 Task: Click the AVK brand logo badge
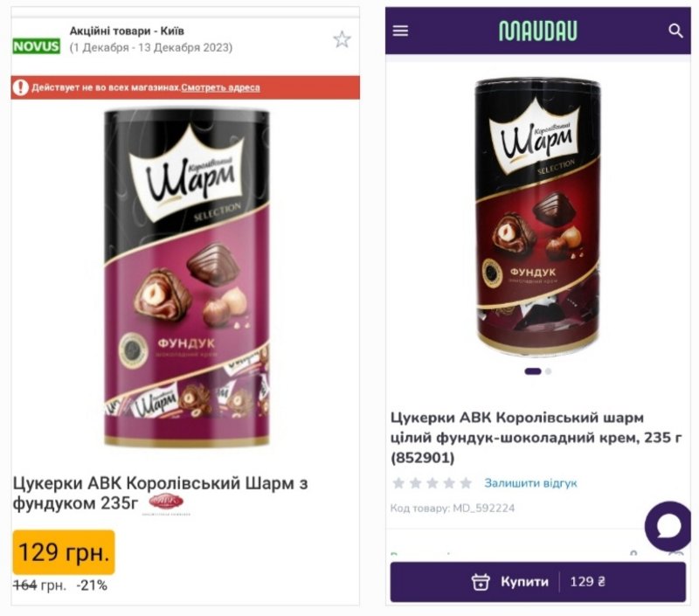(x=166, y=503)
